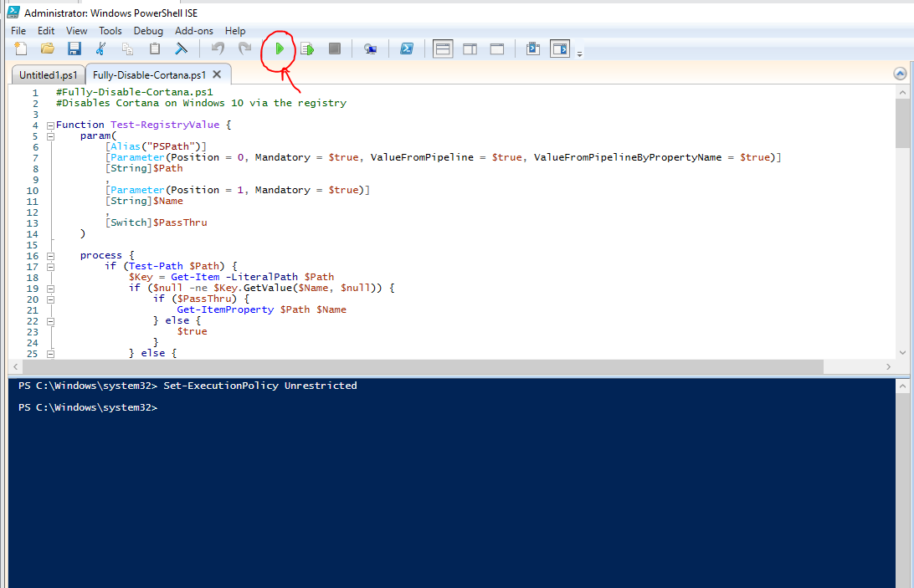The image size is (914, 588).
Task: Open New Remote PowerShell Tab icon
Action: tap(370, 49)
